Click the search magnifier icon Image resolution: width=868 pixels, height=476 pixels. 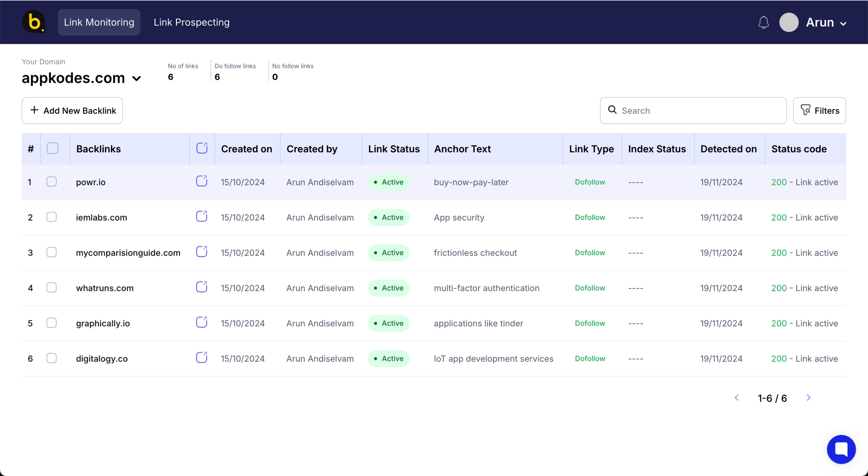pyautogui.click(x=613, y=110)
